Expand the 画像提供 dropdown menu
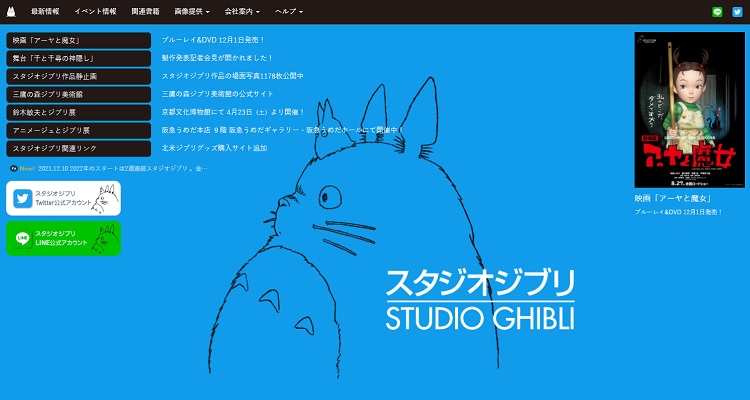The width and height of the screenshot is (750, 400). coord(192,11)
